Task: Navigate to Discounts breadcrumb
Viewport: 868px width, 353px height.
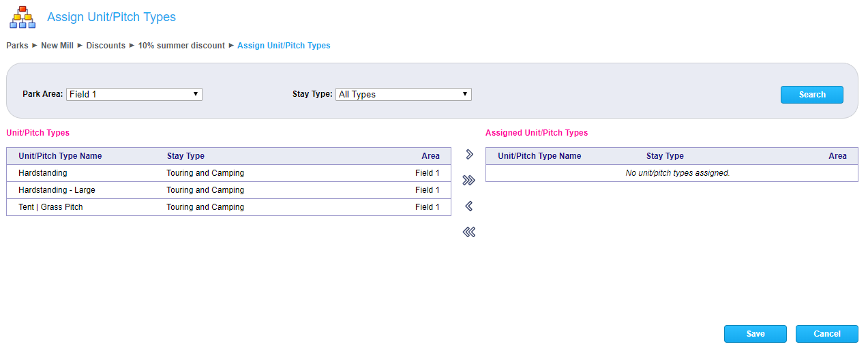Action: [106, 46]
